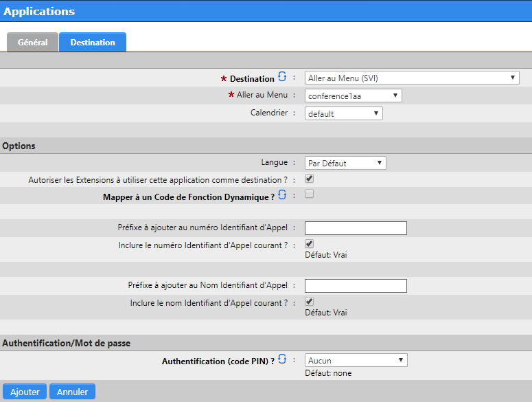
Task: Click the Langue label
Action: click(x=274, y=162)
